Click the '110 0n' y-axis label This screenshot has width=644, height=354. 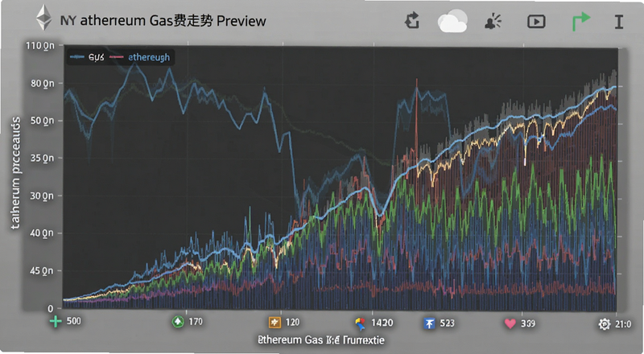39,46
